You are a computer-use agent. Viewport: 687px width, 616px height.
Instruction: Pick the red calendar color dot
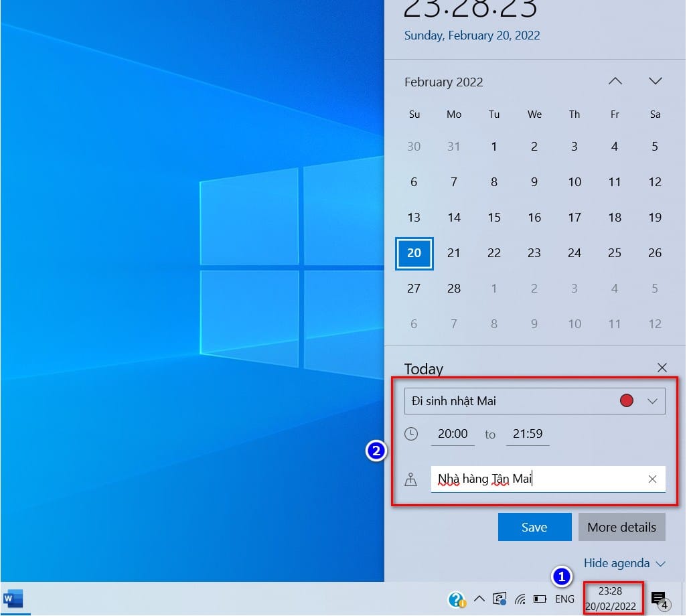coord(627,400)
